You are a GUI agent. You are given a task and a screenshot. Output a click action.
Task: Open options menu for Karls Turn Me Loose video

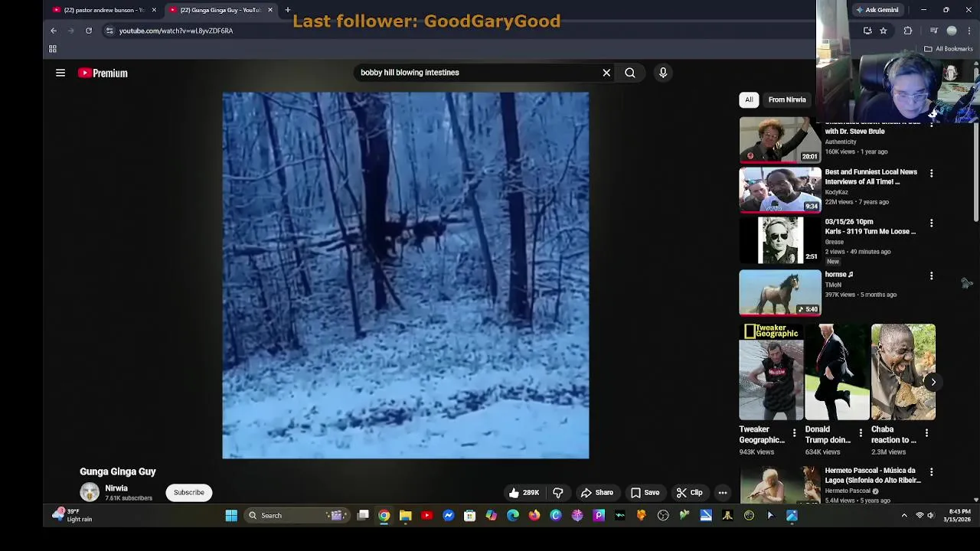point(931,223)
